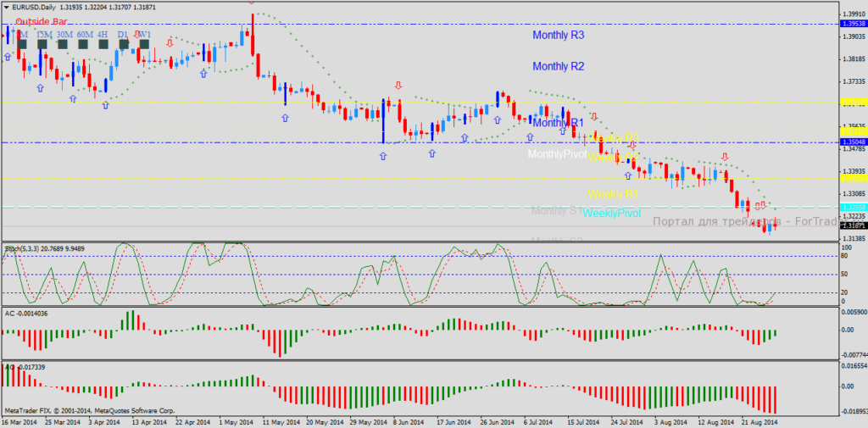Click the 16 Mar 2014 date label
This screenshot has height=428, width=868.
[20, 422]
